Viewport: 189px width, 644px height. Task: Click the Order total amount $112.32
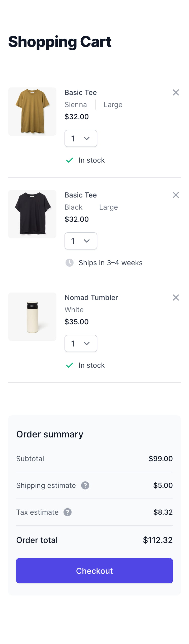(158, 540)
